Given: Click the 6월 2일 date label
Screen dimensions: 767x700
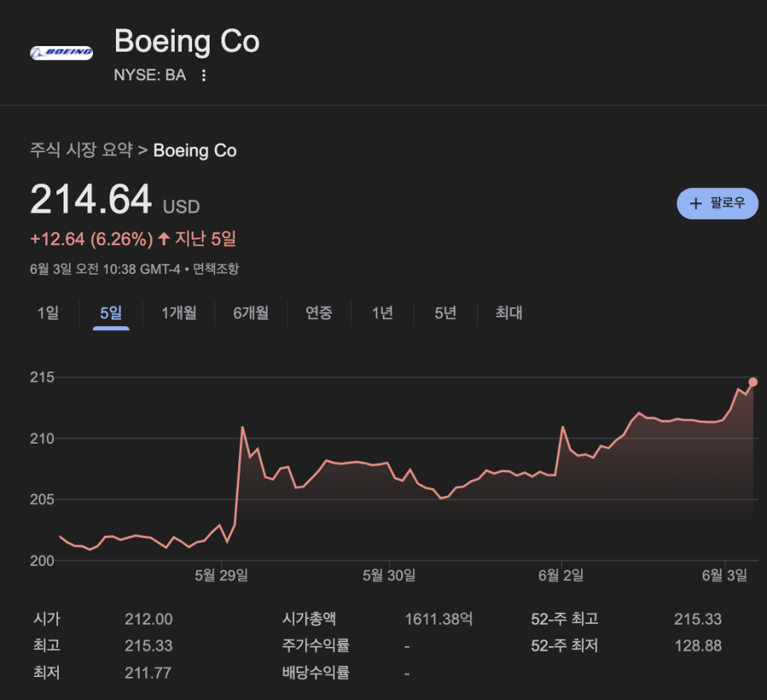Looking at the screenshot, I should point(561,575).
